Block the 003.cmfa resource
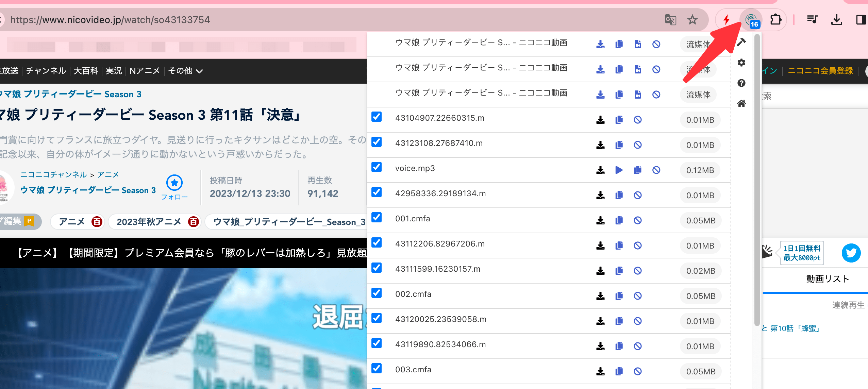The width and height of the screenshot is (868, 389). point(638,371)
